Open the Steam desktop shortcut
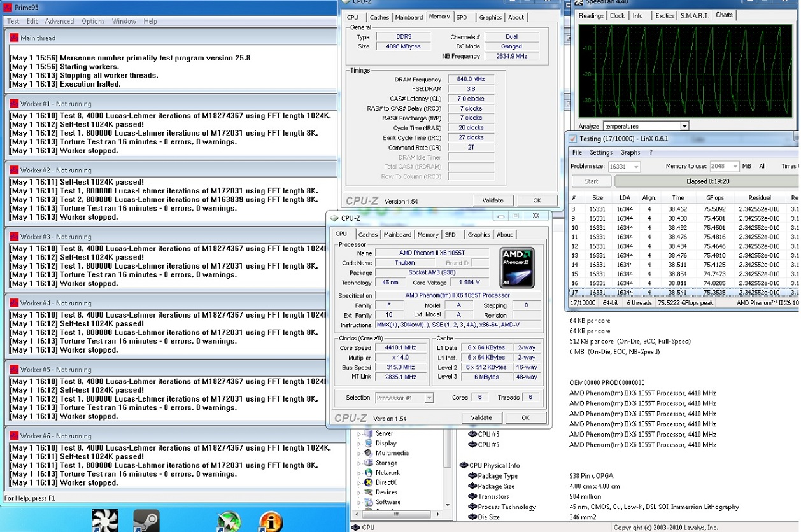The height and width of the screenshot is (532, 801). pos(146,520)
